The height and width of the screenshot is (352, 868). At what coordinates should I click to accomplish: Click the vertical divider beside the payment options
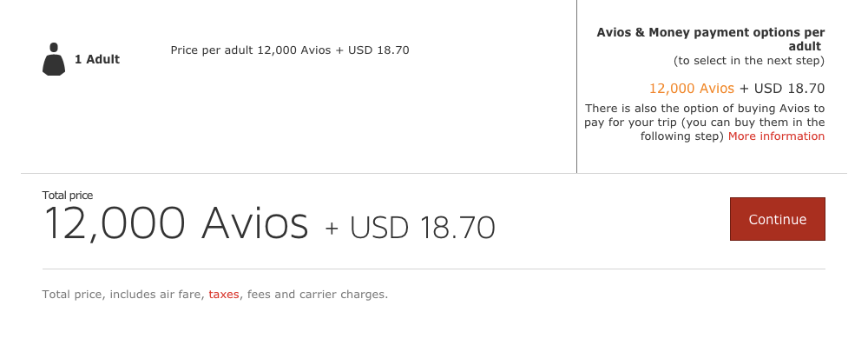point(576,87)
